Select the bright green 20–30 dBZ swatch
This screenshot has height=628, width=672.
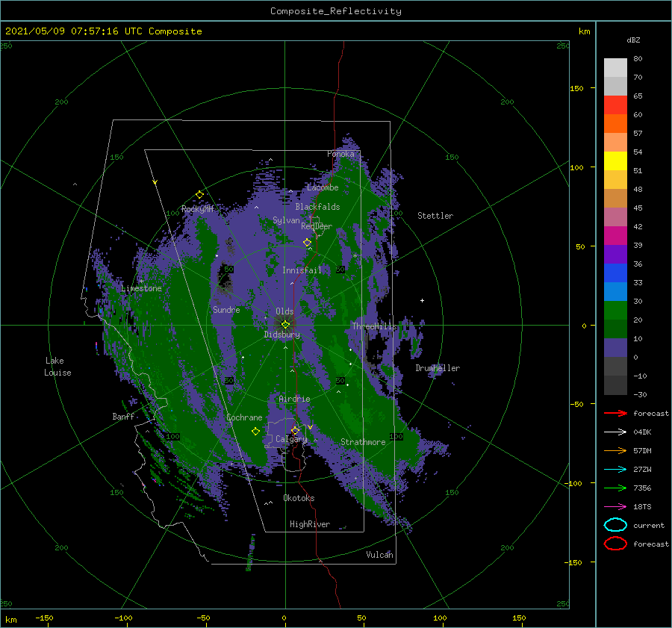click(x=615, y=311)
